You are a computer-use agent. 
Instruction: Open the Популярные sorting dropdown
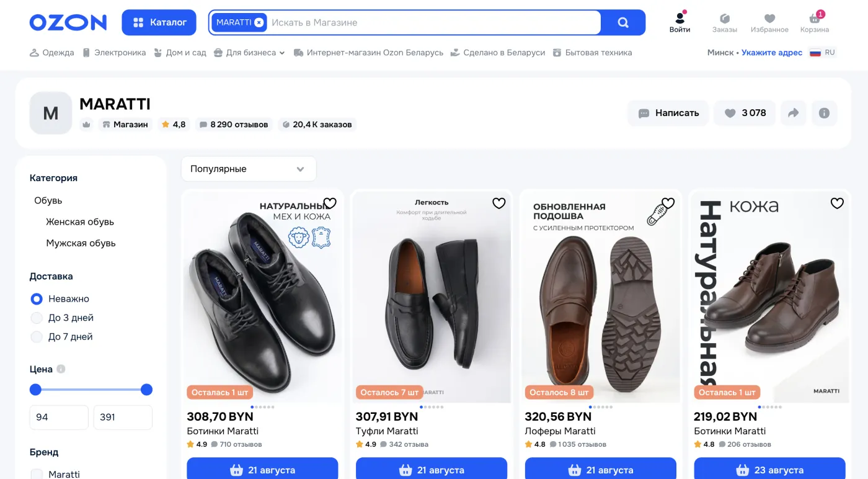click(249, 169)
